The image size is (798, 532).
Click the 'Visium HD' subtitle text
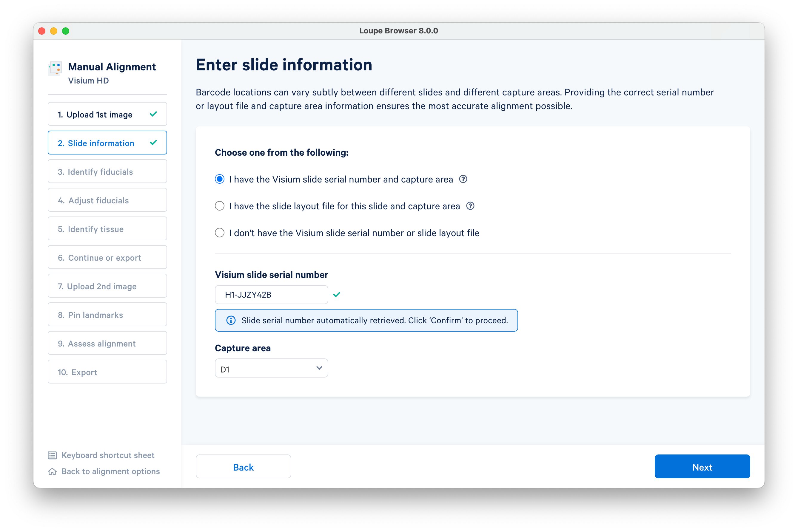(88, 81)
